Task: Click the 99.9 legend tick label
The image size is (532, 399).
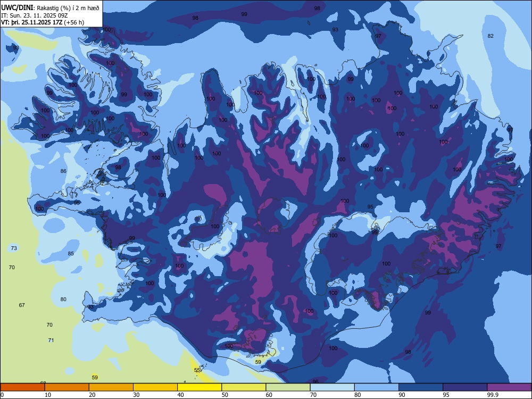Action: pos(492,395)
